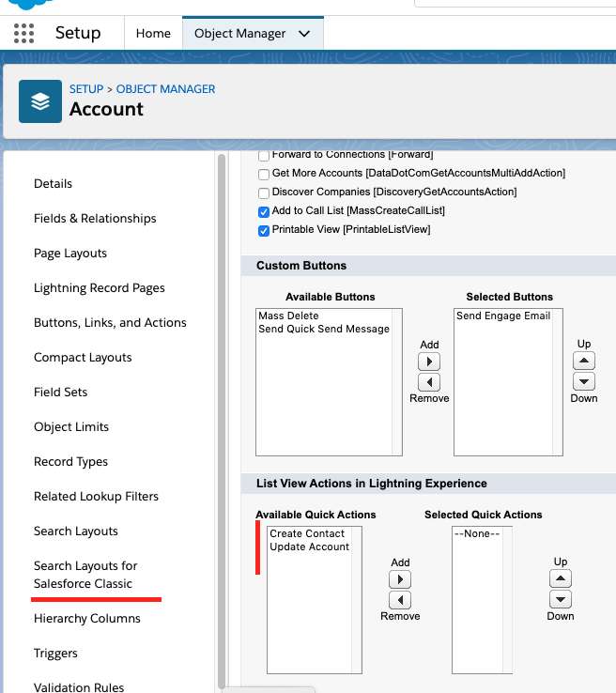Screen dimensions: 616x693
Task: Click the SETUP breadcrumb link
Action: pyautogui.click(x=86, y=89)
